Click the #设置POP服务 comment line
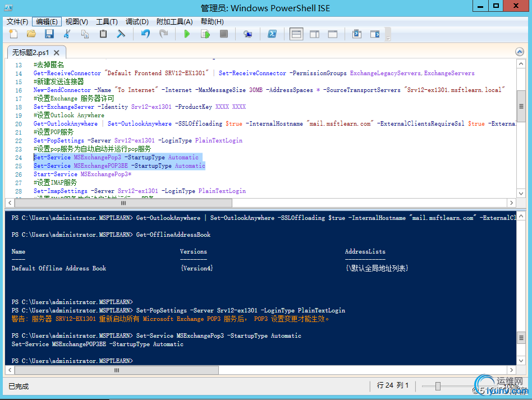 click(x=54, y=132)
